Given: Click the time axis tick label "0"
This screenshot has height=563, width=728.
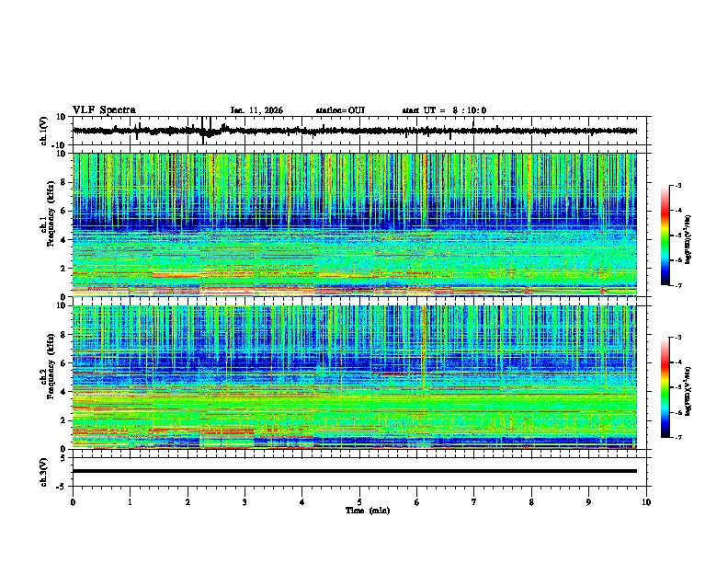Looking at the screenshot, I should click(x=73, y=502).
